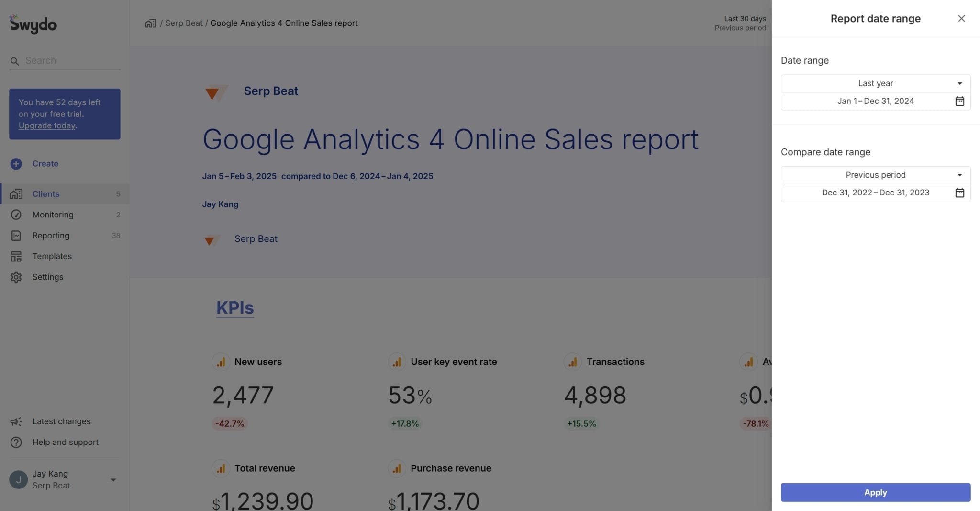The width and height of the screenshot is (980, 511).
Task: Close the Report date range panel
Action: coord(961,18)
